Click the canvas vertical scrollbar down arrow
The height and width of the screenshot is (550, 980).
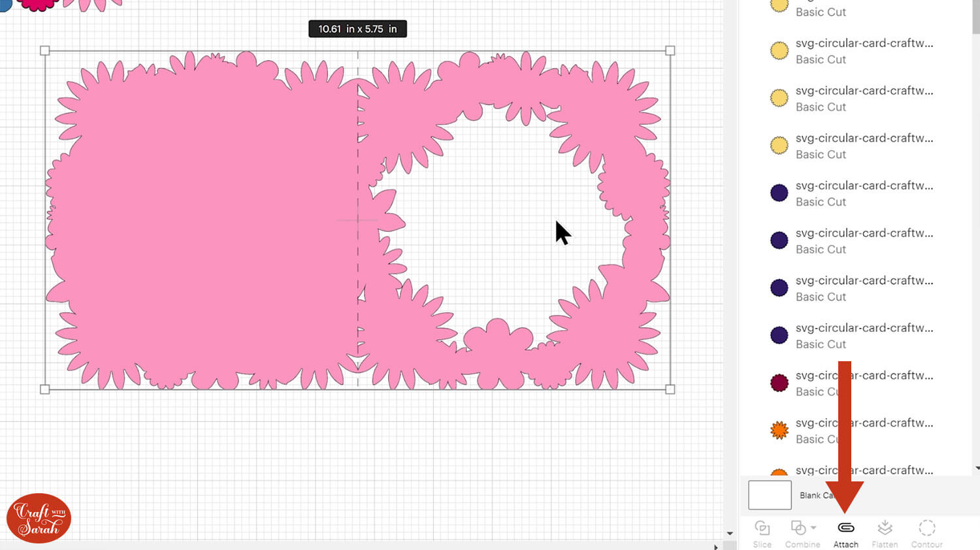click(730, 533)
